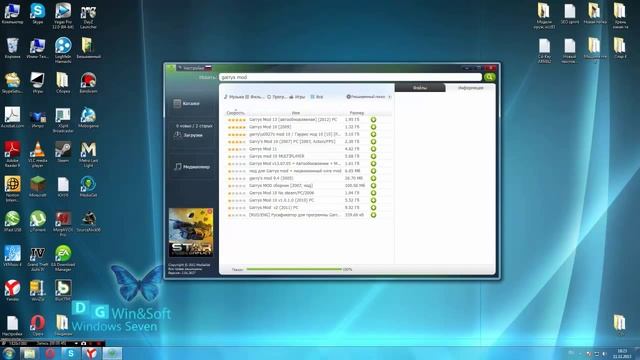640x360 pixels.
Task: Close the STAR advertisement banner
Action: (x=210, y=211)
